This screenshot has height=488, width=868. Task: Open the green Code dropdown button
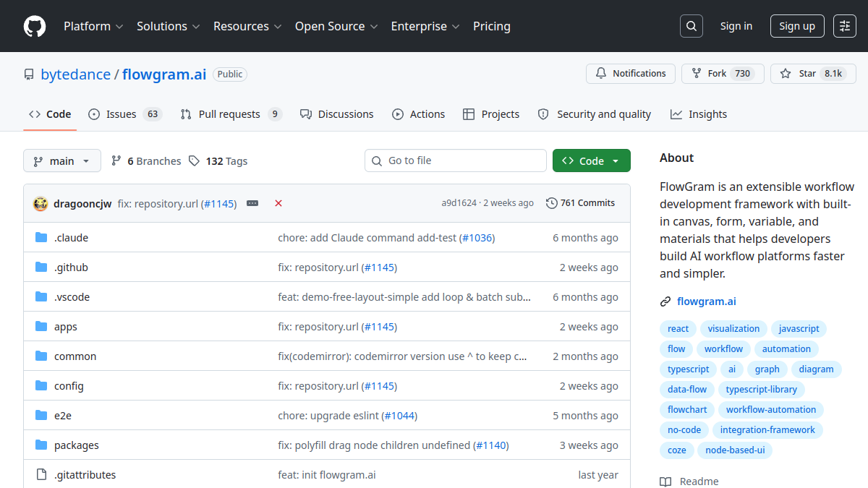pyautogui.click(x=592, y=160)
